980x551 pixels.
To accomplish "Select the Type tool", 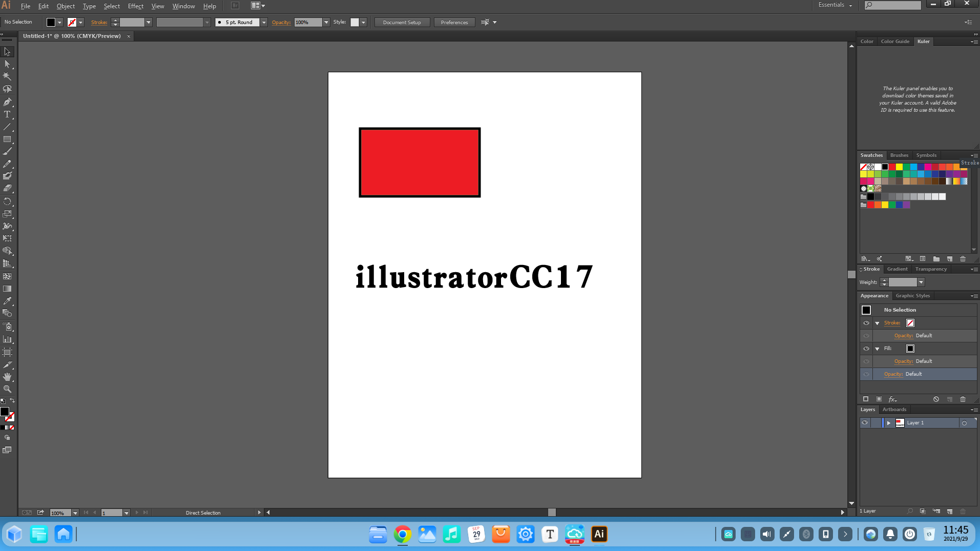I will (7, 114).
